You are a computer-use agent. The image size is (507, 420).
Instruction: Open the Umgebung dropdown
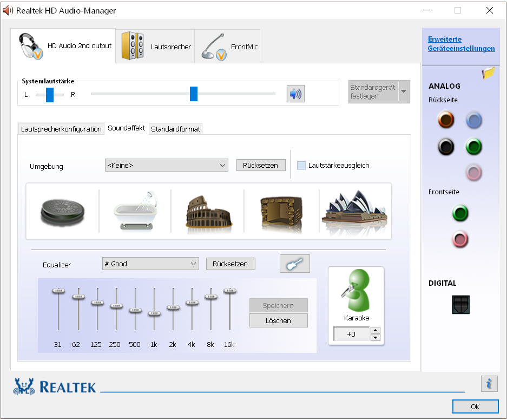167,165
